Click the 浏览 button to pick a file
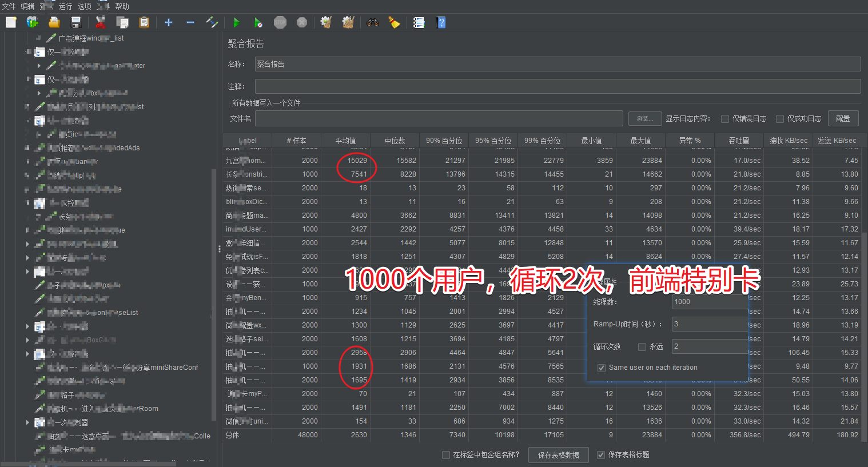This screenshot has width=868, height=467. click(x=644, y=118)
